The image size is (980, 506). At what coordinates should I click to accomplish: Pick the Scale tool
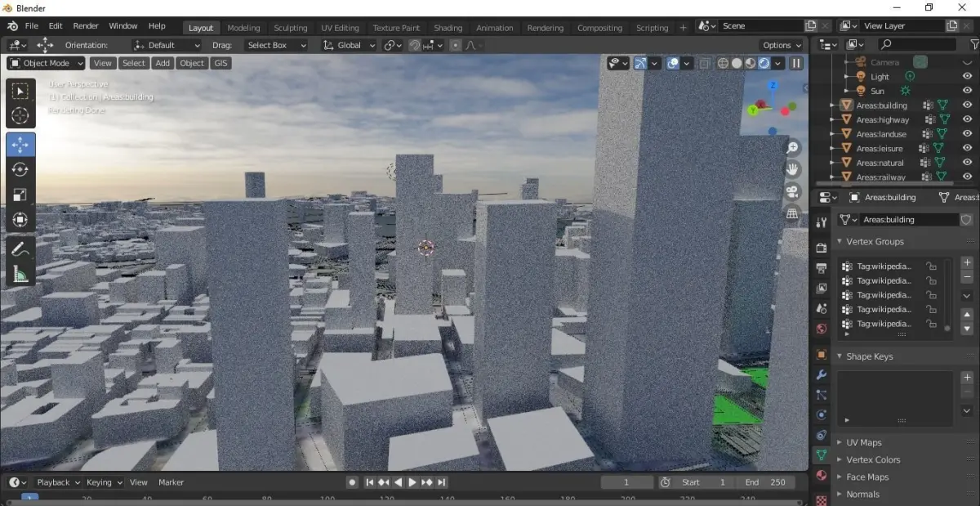click(x=20, y=195)
